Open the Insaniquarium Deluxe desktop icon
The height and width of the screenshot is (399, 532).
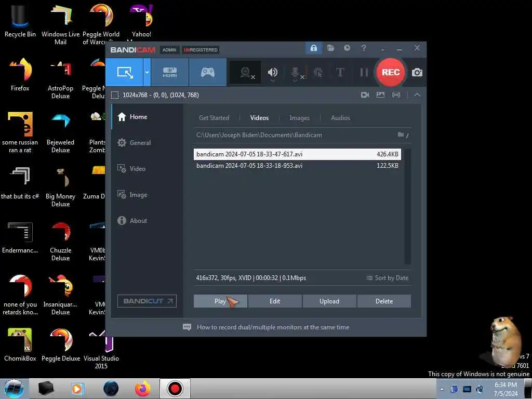(60, 294)
